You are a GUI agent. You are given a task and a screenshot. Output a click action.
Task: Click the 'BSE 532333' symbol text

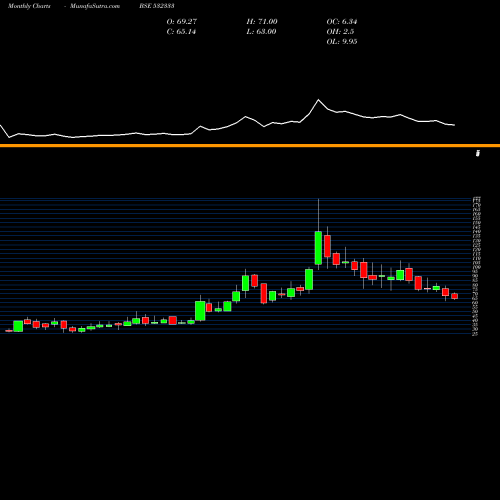157,6
